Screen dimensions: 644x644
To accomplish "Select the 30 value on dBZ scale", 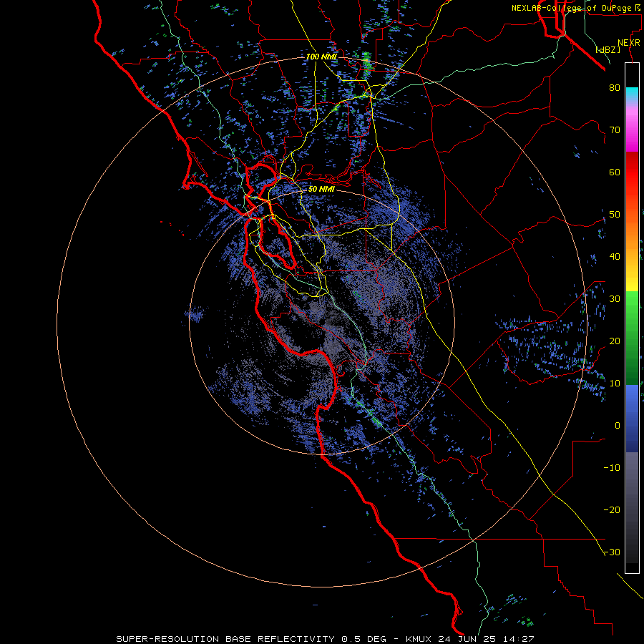I will tap(615, 299).
